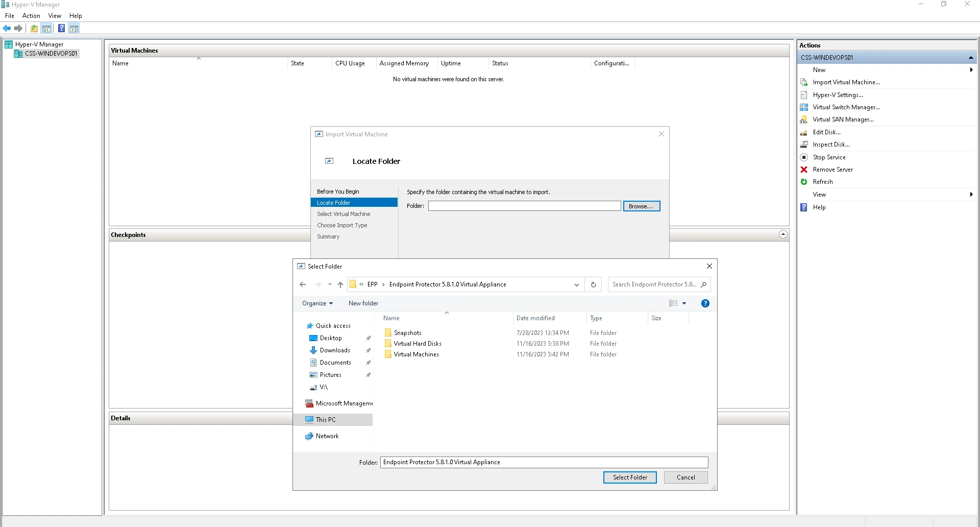980x527 pixels.
Task: Open Quick access in navigation pane
Action: [x=333, y=326]
